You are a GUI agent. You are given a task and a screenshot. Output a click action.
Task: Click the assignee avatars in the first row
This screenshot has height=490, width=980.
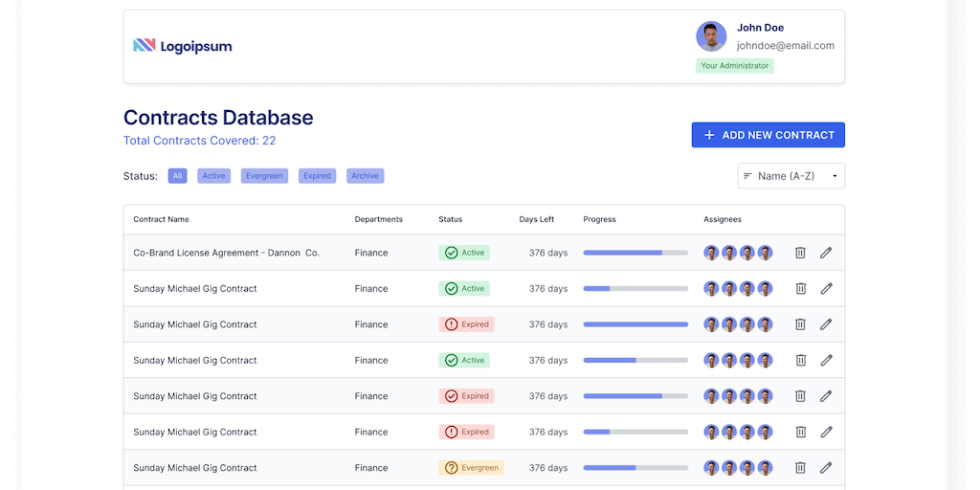tap(738, 253)
